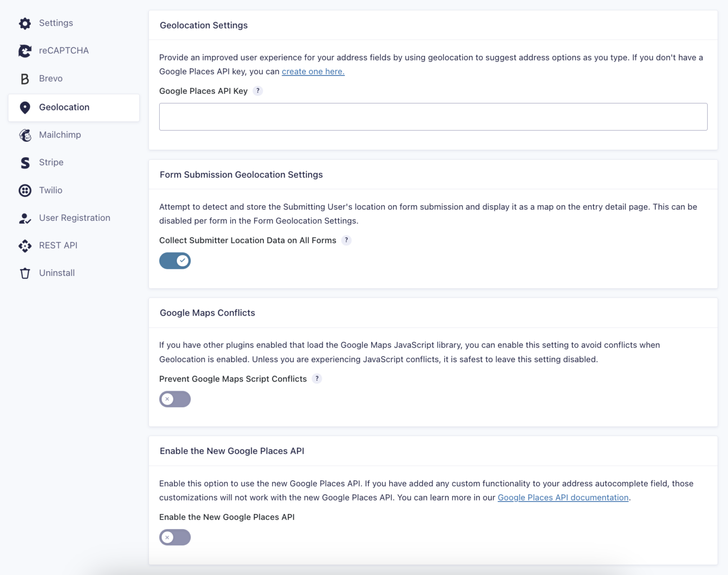728x575 pixels.
Task: Disable Collect Submitter Location Data toggle
Action: [175, 261]
